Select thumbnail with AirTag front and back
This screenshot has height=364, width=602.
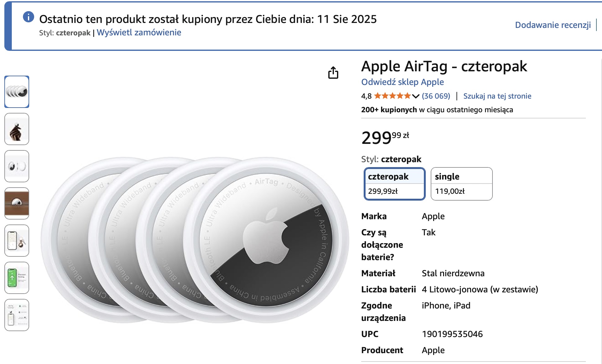point(17,166)
